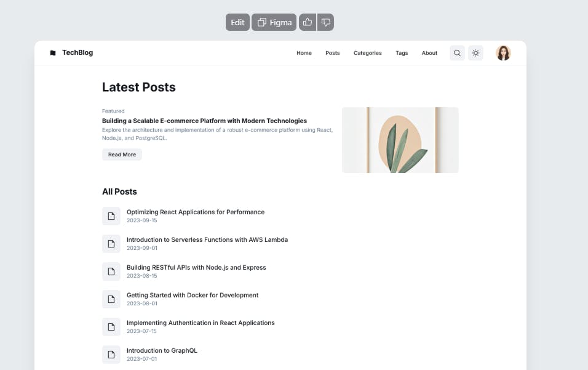Image resolution: width=588 pixels, height=370 pixels.
Task: Click the Edit button
Action: [x=237, y=22]
